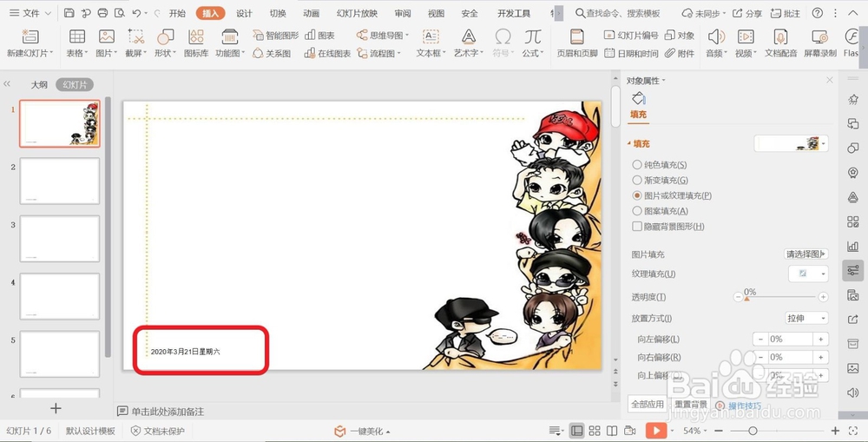Insert Slide Number (幻灯片编号)
Viewport: 868px width, 442px height.
point(631,36)
